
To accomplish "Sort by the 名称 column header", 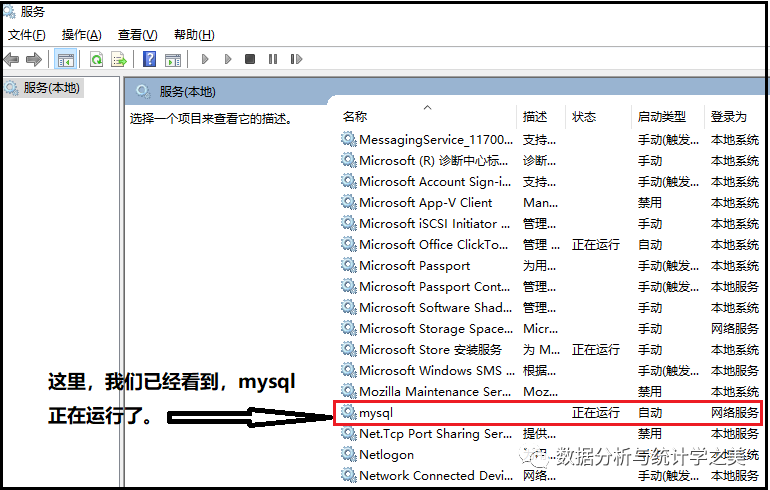I will pyautogui.click(x=355, y=116).
